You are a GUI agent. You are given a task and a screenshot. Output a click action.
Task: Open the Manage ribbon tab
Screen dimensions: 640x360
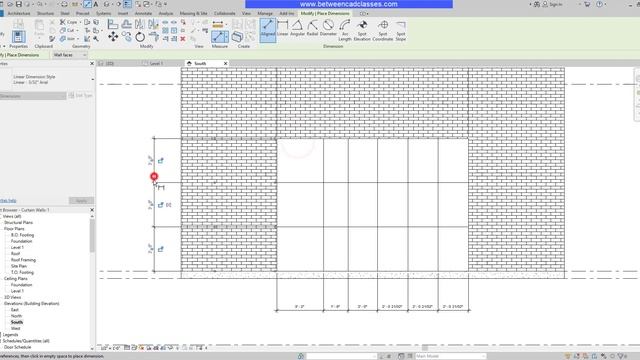(x=265, y=13)
